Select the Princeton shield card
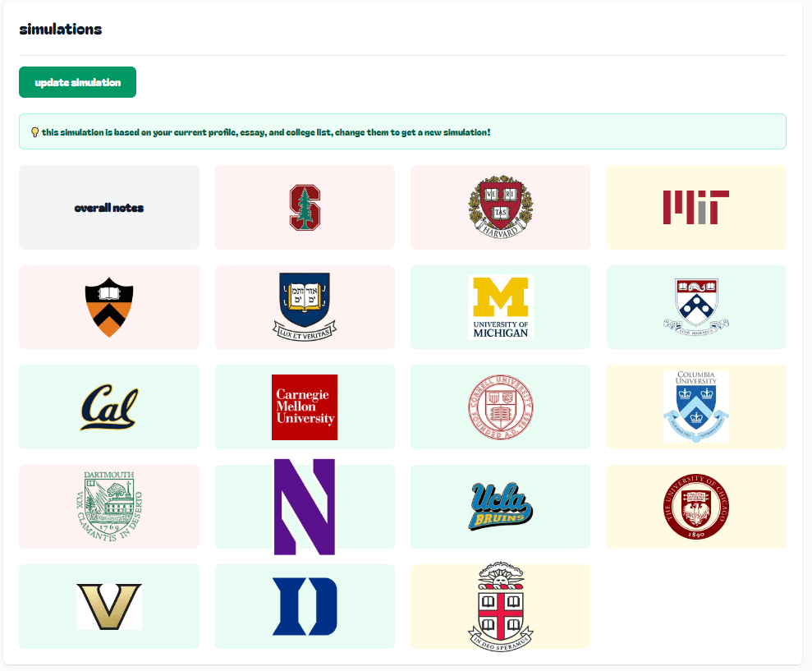 pyautogui.click(x=109, y=307)
